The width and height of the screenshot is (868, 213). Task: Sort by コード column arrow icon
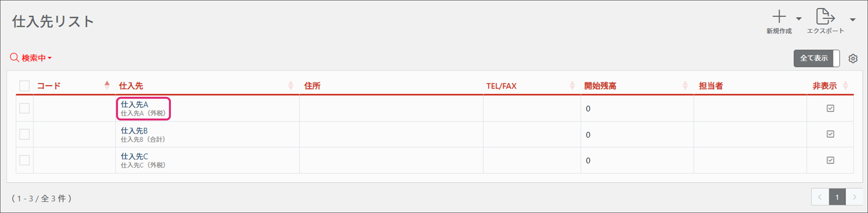107,85
